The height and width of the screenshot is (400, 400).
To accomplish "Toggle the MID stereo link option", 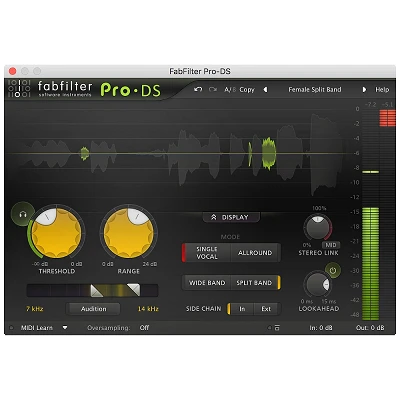I will pyautogui.click(x=330, y=245).
